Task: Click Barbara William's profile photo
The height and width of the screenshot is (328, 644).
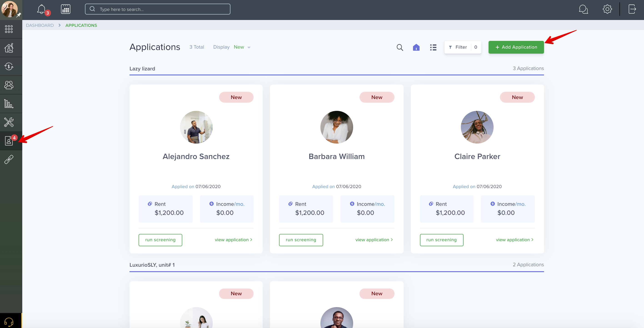Action: pyautogui.click(x=337, y=127)
